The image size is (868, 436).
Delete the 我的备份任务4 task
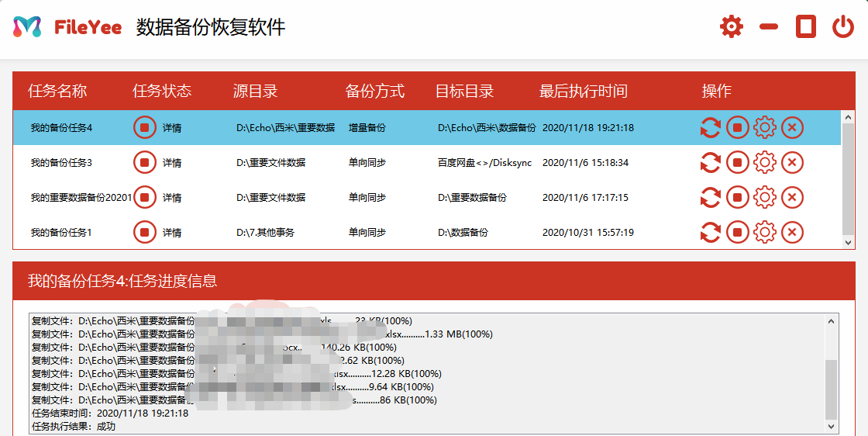(x=792, y=127)
